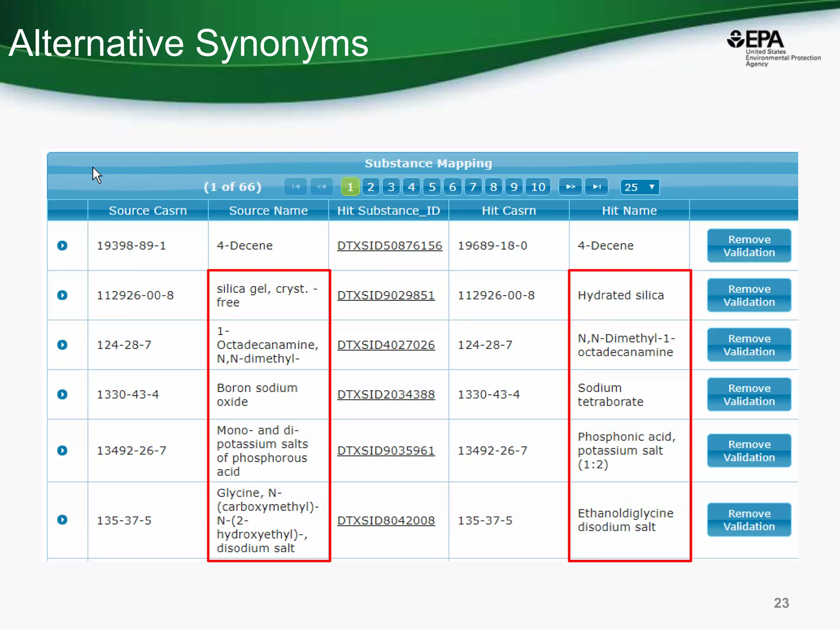Viewport: 840px width, 630px height.
Task: Click the Substance Mapping table title
Action: click(428, 163)
